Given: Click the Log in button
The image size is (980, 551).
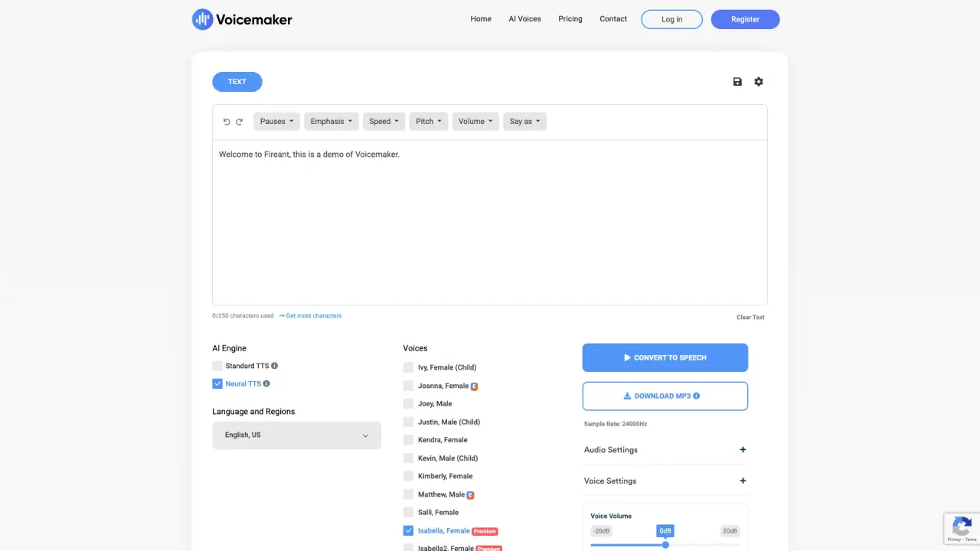Looking at the screenshot, I should tap(671, 19).
